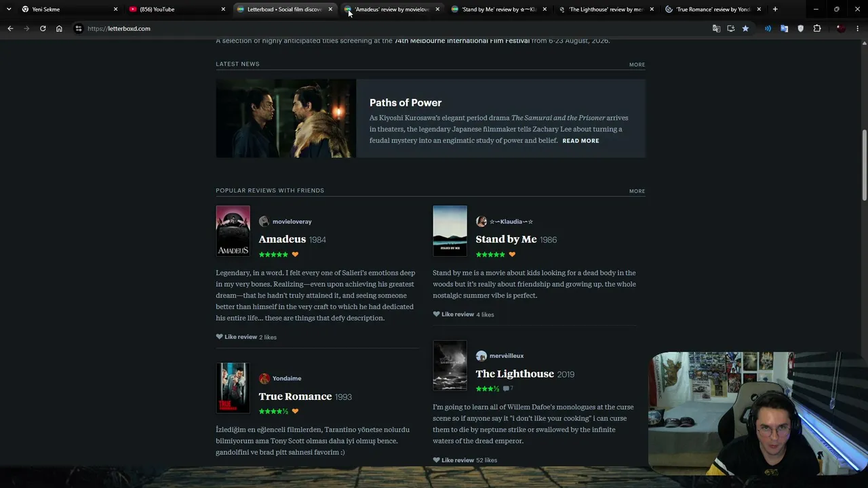Open the True Romance film title

(295, 396)
